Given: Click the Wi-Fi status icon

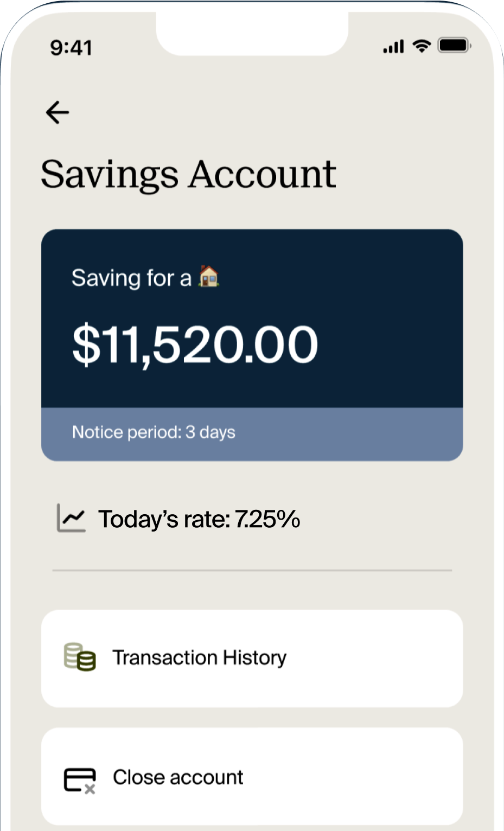Looking at the screenshot, I should [422, 46].
